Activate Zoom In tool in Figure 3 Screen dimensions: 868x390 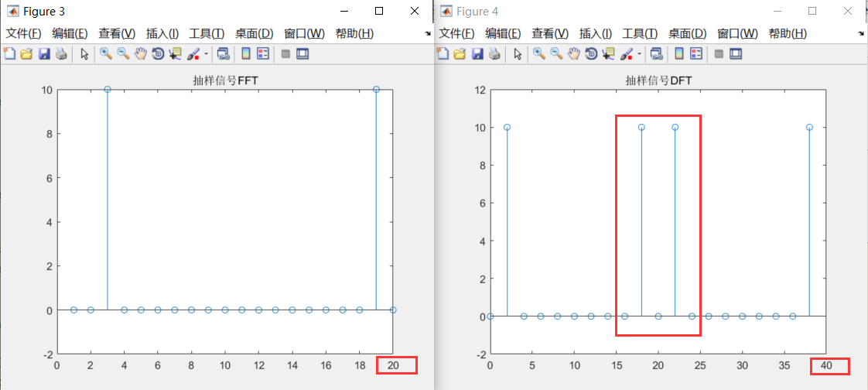pyautogui.click(x=106, y=53)
